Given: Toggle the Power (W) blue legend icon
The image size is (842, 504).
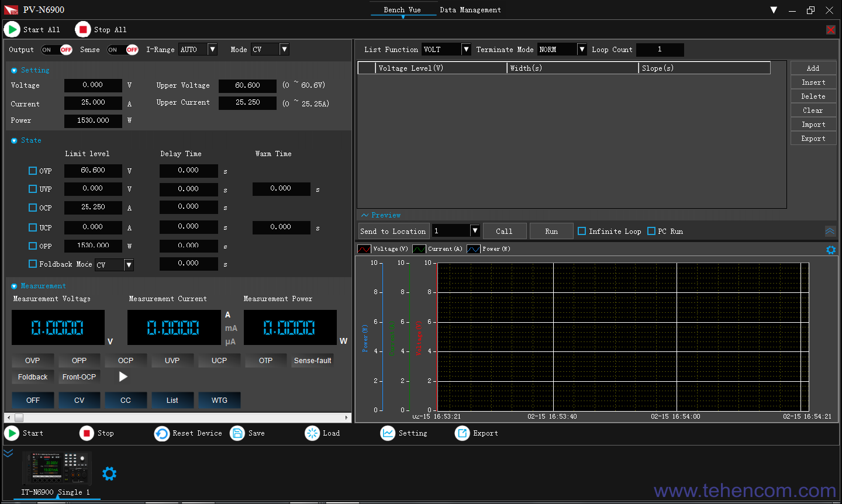Looking at the screenshot, I should pyautogui.click(x=473, y=249).
